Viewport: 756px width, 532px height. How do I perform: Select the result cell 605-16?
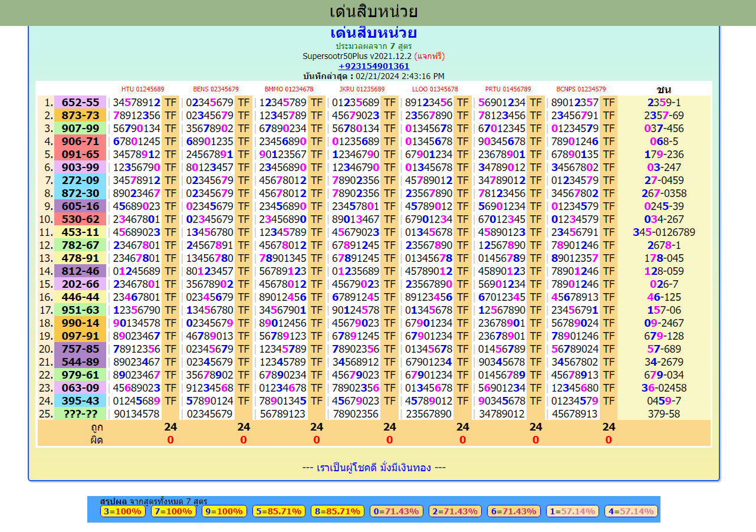coord(80,206)
